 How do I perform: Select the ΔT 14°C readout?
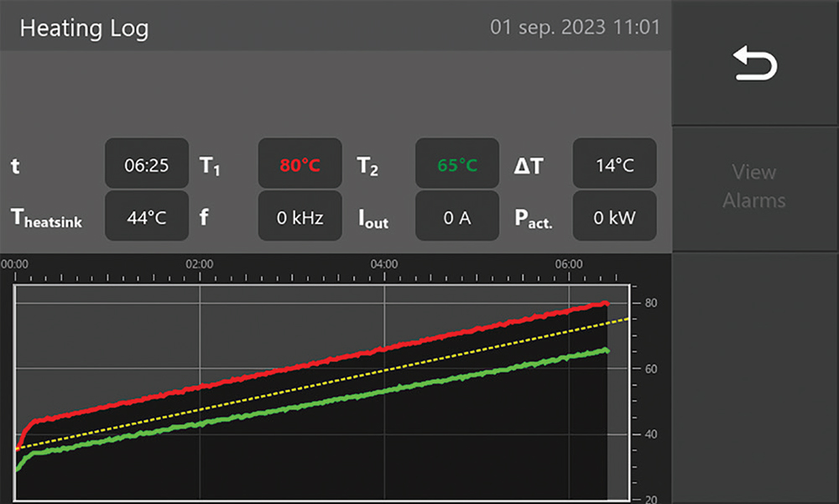click(614, 165)
